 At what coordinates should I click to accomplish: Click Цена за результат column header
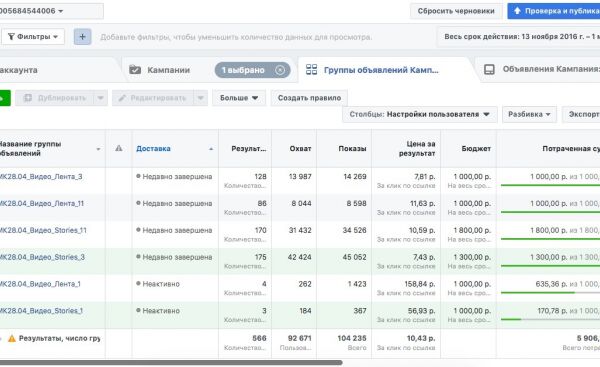click(417, 148)
